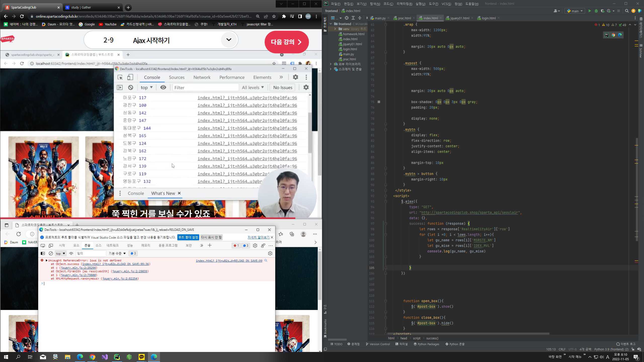Click the PyCharm Run button
Viewport: 644px width, 362px height.
tap(589, 11)
